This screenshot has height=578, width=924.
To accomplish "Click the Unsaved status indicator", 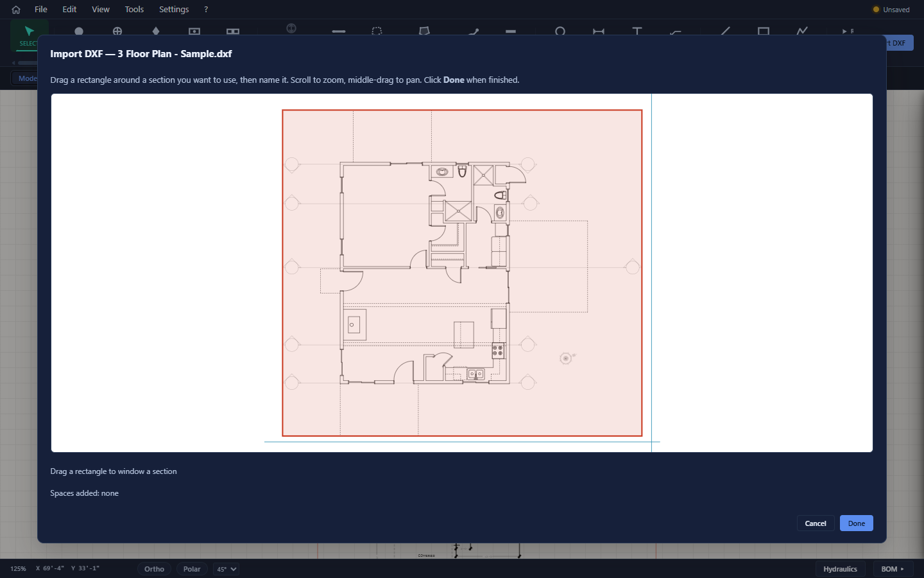I will (891, 10).
